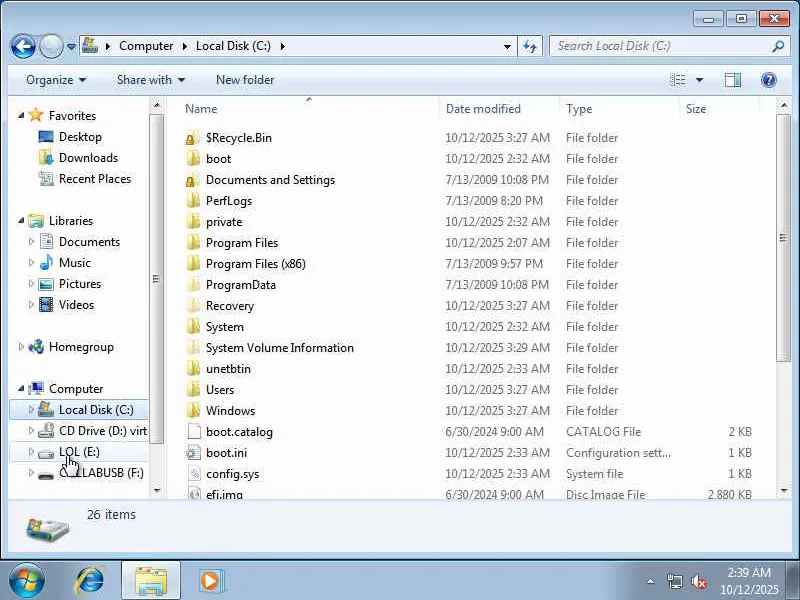800x600 pixels.
Task: Sort by Date modified column header
Action: click(x=483, y=109)
